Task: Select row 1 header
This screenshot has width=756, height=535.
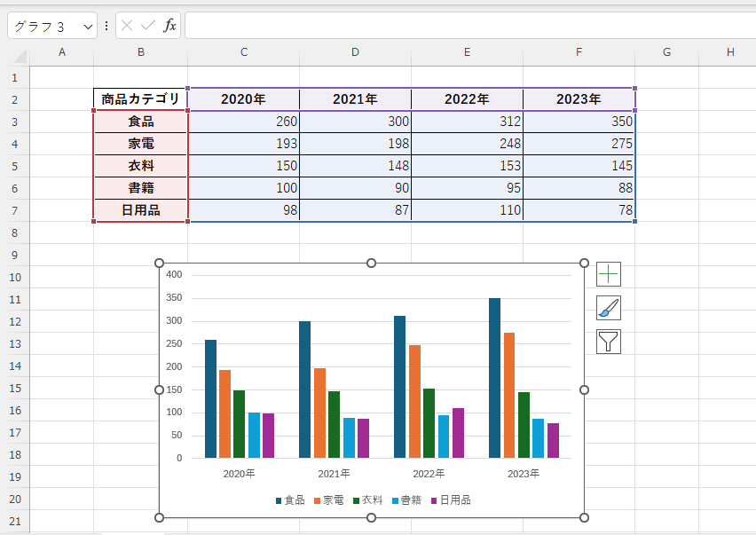Action: point(14,77)
